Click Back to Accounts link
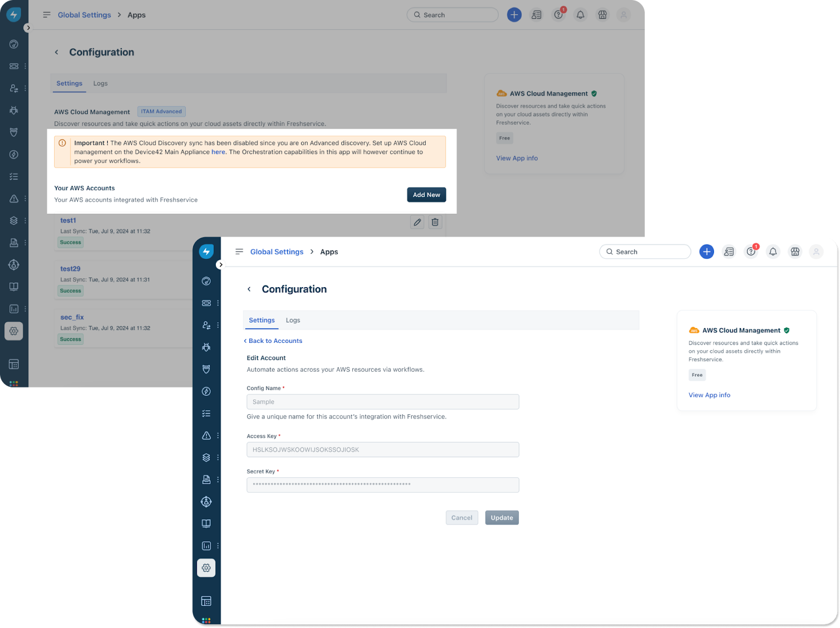Screen dimensions: 840x628 tap(273, 341)
